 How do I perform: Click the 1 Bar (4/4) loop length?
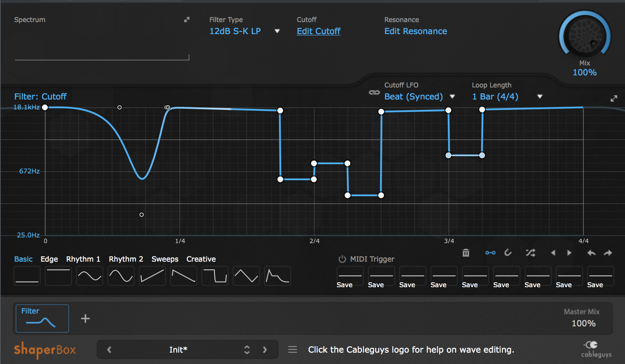coord(495,97)
